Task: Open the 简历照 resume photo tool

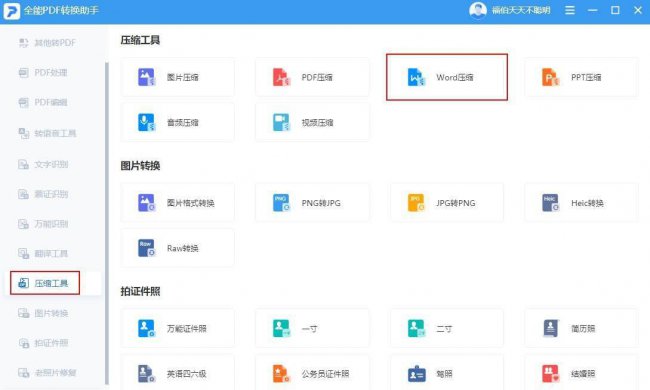Action: (x=581, y=328)
